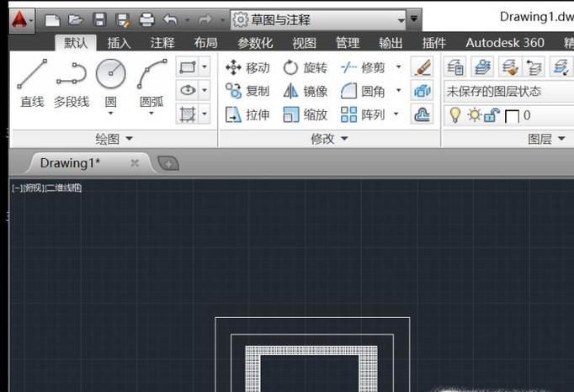The image size is (574, 392).
Task: Open the 草图与注释 workspace dropdown
Action: point(318,19)
